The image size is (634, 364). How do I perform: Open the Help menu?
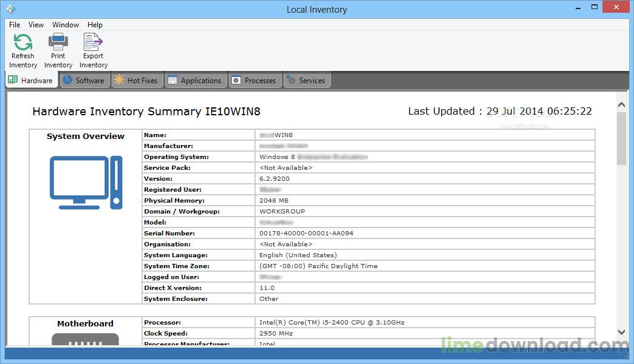(95, 25)
